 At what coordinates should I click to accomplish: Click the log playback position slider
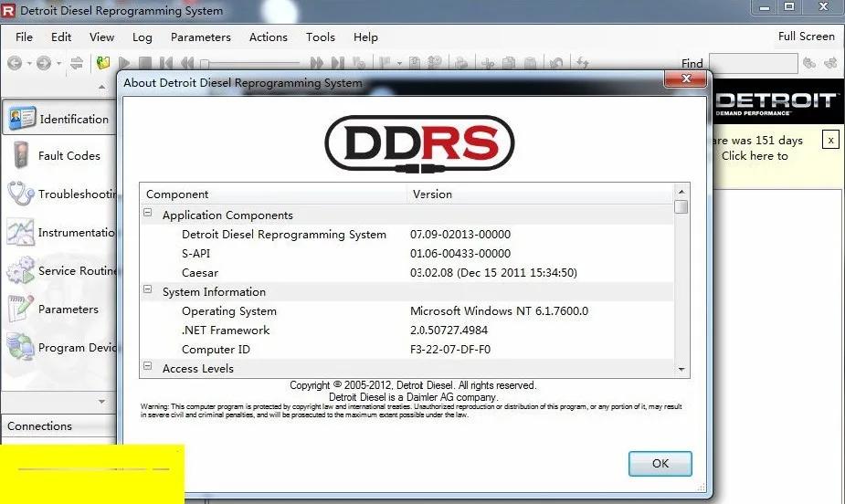pos(249,64)
